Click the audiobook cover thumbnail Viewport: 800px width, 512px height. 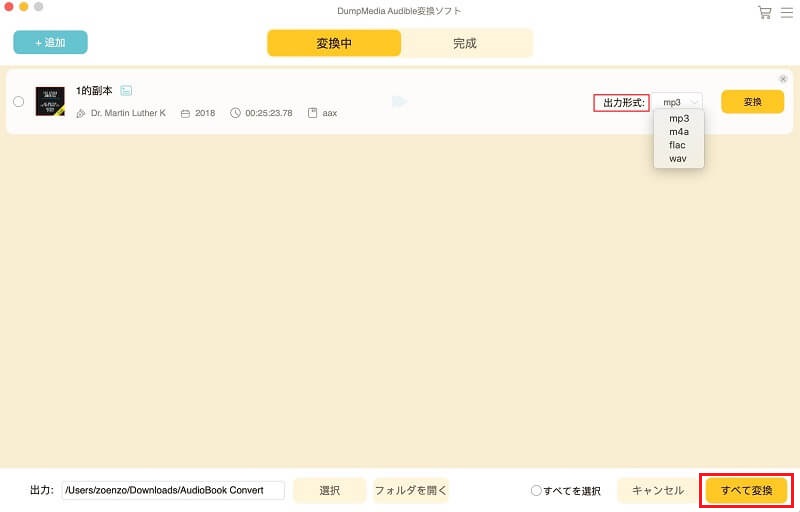[x=50, y=101]
